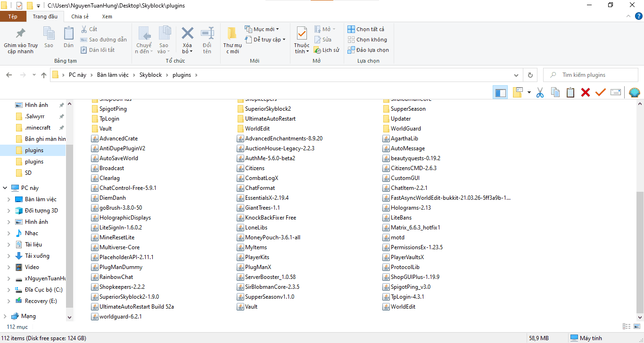Image resolution: width=644 pixels, height=343 pixels.
Task: Click the new folder icon in the title bar
Action: (30, 6)
